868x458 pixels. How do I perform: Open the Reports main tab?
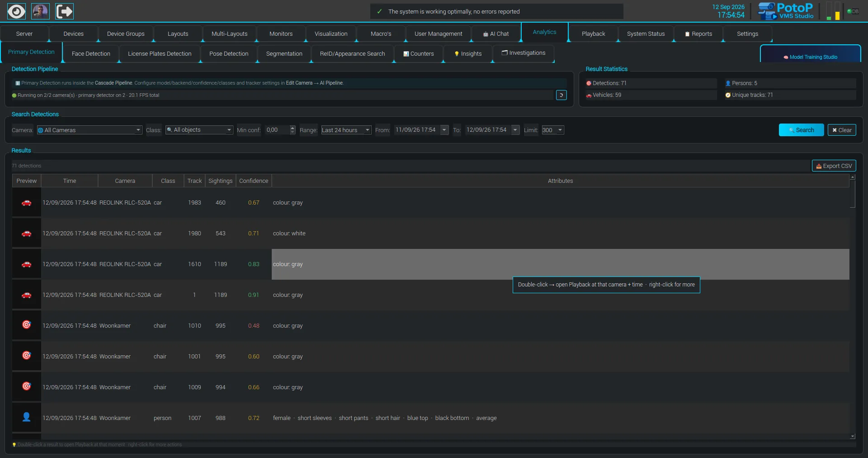[698, 34]
